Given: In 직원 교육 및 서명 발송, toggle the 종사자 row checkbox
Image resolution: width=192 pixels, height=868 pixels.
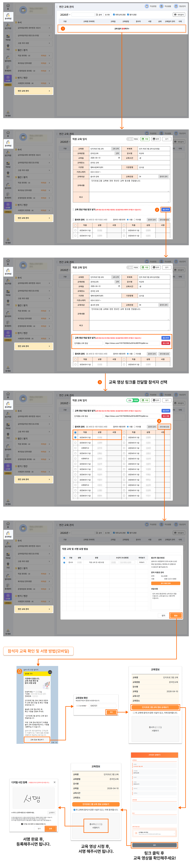Looking at the screenshot, I should point(64,562).
